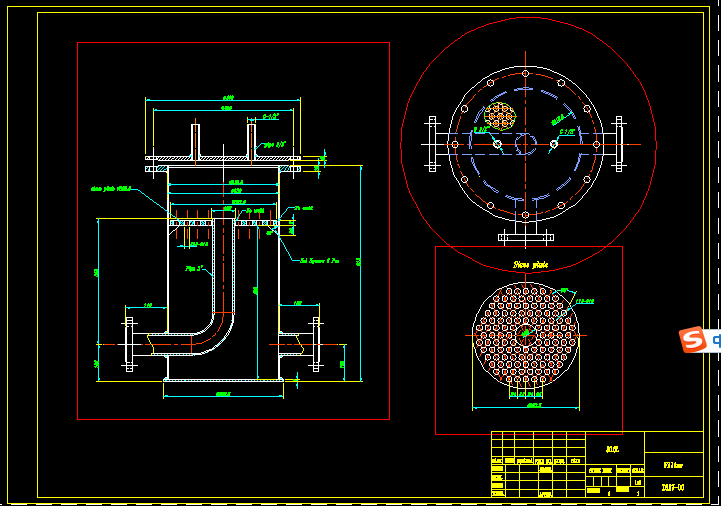Select the green sieve-hole detail ellipse in top view
Viewport: 721px width, 506px height.
click(x=499, y=116)
